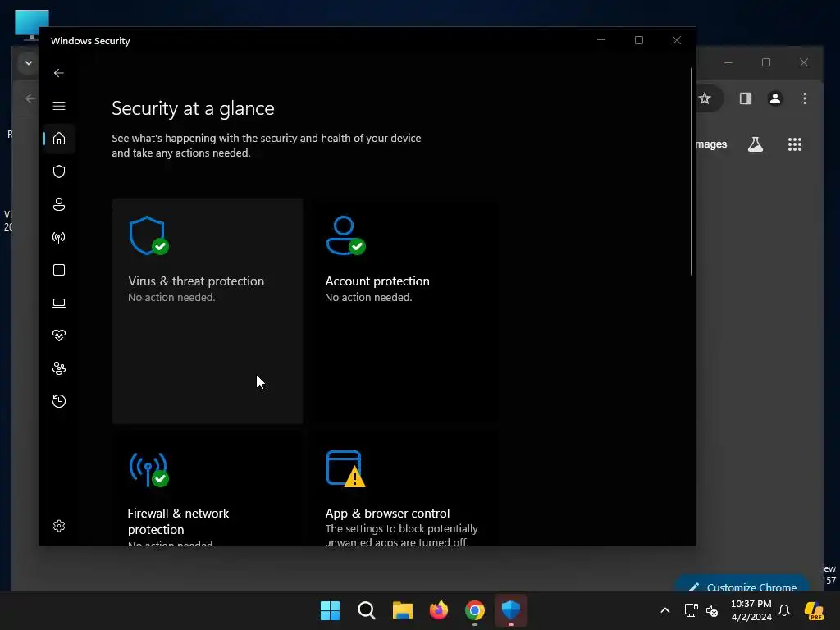Open notification bell in taskbar
The width and height of the screenshot is (840, 630).
click(784, 610)
